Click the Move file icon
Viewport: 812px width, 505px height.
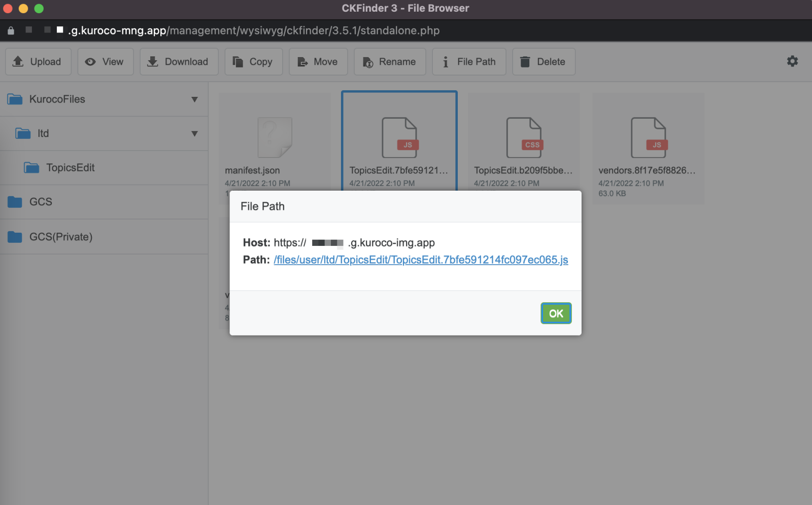[x=303, y=61]
